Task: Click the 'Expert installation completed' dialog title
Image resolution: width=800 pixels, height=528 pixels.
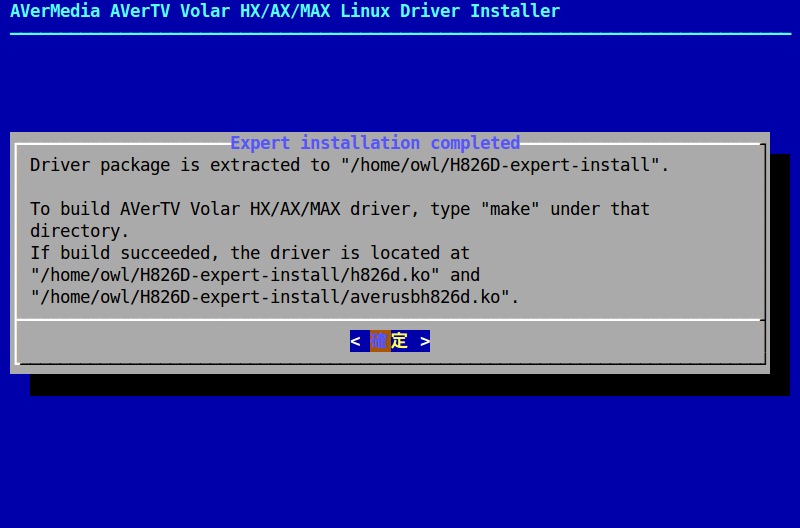Action: pos(375,143)
